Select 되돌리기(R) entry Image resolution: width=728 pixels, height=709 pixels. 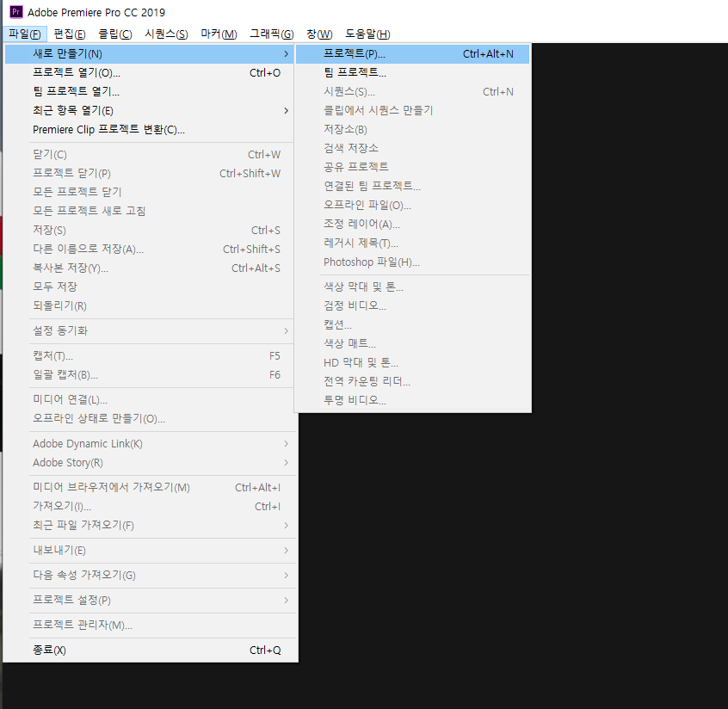149,306
